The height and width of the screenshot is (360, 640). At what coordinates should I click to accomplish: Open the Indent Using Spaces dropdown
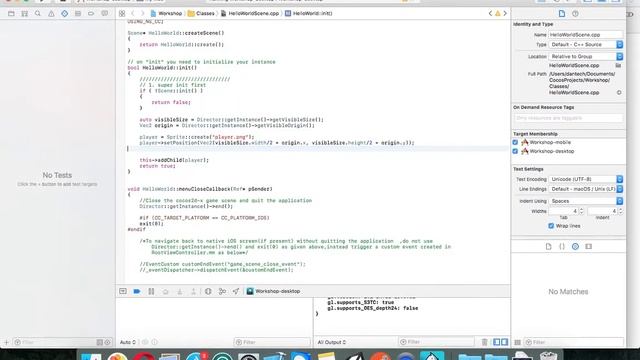point(586,201)
